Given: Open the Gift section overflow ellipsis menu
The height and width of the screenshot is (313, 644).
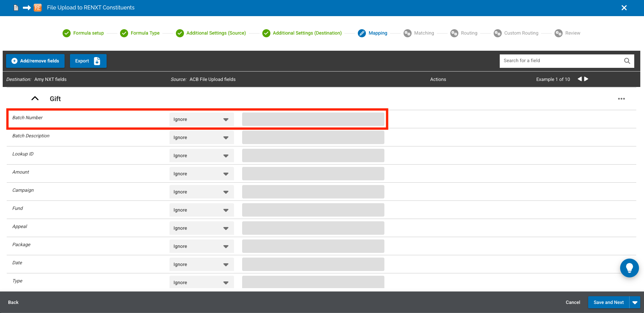Looking at the screenshot, I should pos(621,98).
